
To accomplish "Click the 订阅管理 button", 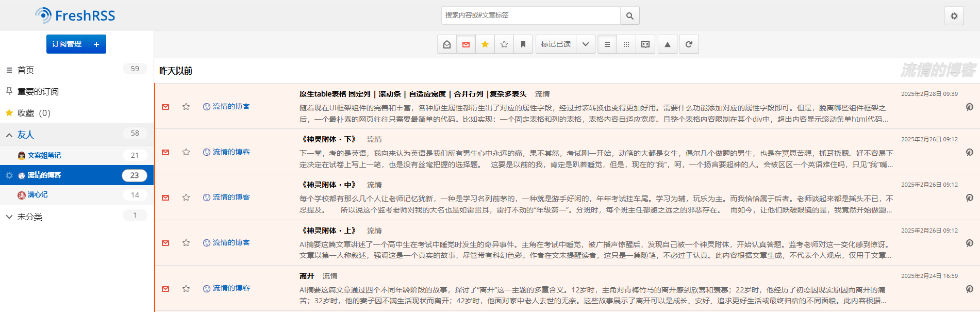I will (x=67, y=44).
